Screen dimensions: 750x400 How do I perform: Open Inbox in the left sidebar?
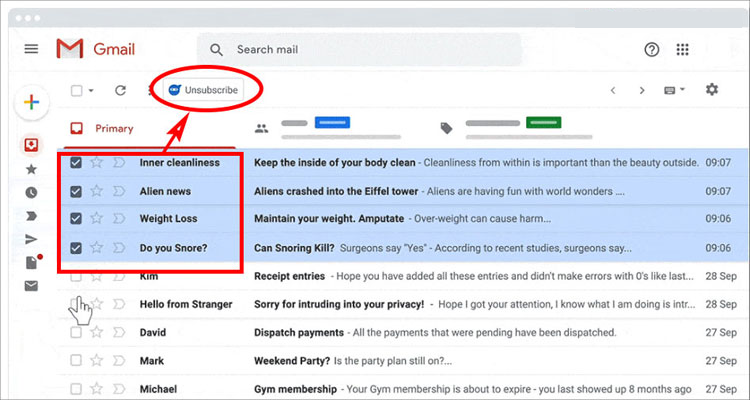click(x=32, y=144)
